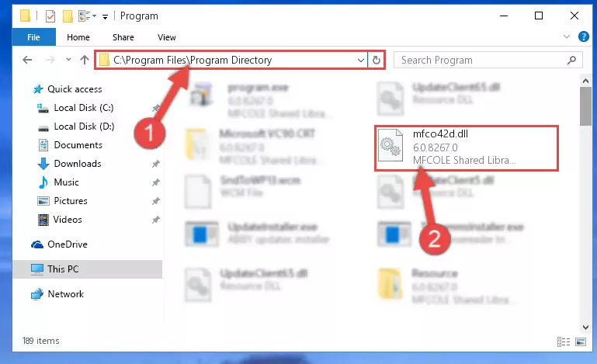This screenshot has width=597, height=364.
Task: Click Properties icon in quick access toolbar
Action: click(50, 16)
